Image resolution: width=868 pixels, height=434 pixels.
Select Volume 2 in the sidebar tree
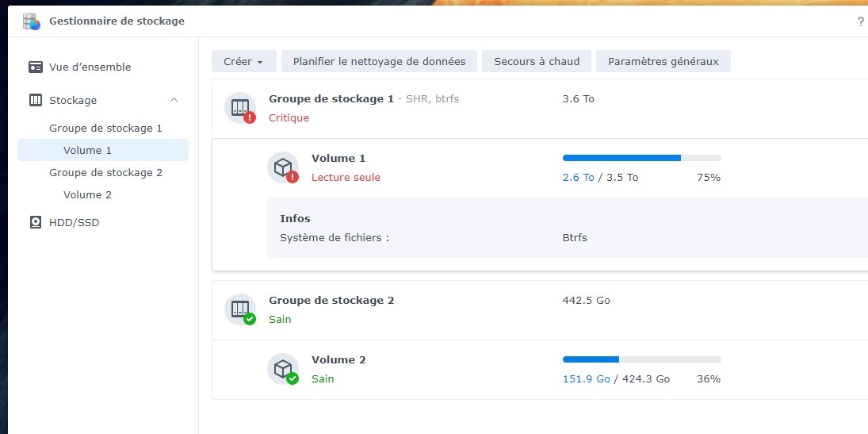tap(87, 194)
